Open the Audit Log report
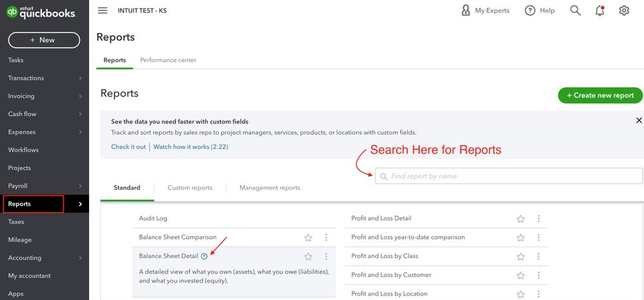Viewport: 644px width, 300px height. click(x=153, y=218)
